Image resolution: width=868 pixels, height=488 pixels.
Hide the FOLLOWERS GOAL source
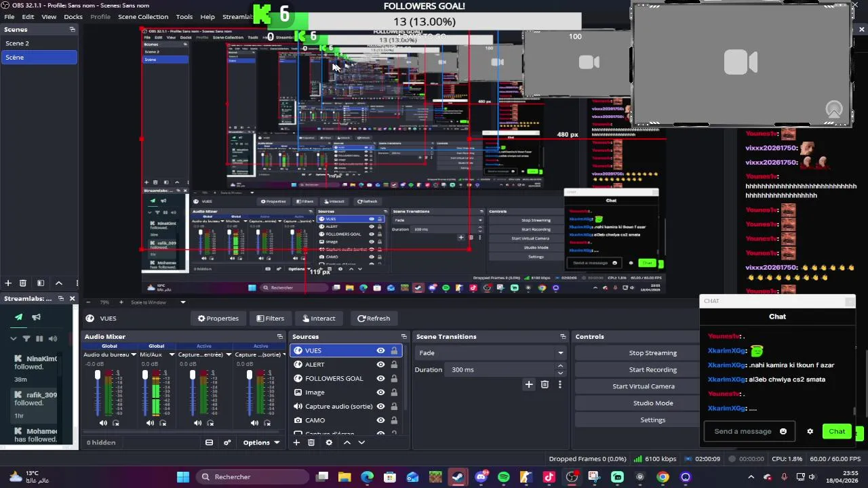(x=380, y=378)
